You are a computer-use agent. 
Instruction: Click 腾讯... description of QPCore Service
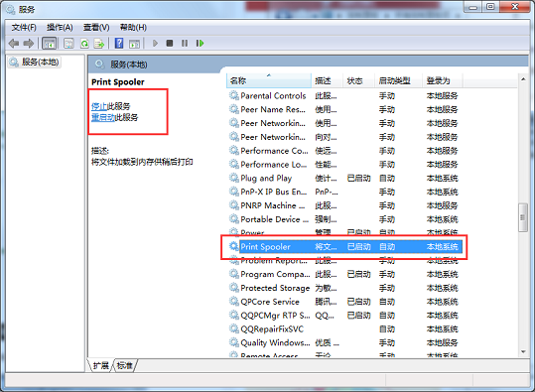click(326, 302)
